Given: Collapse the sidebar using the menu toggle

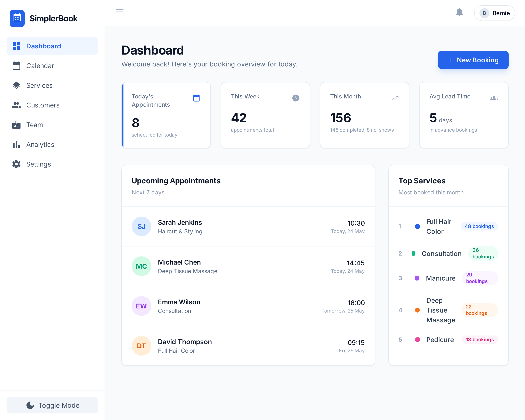Looking at the screenshot, I should (120, 12).
